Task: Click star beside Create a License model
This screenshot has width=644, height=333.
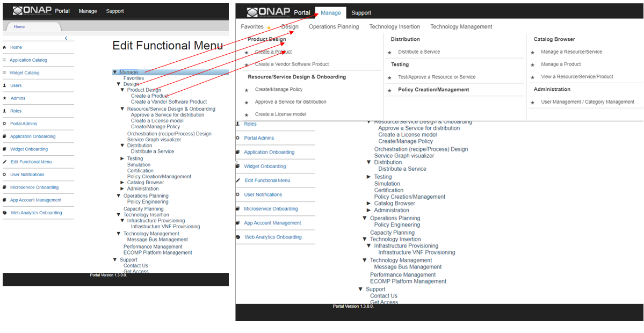Action: 247,115
